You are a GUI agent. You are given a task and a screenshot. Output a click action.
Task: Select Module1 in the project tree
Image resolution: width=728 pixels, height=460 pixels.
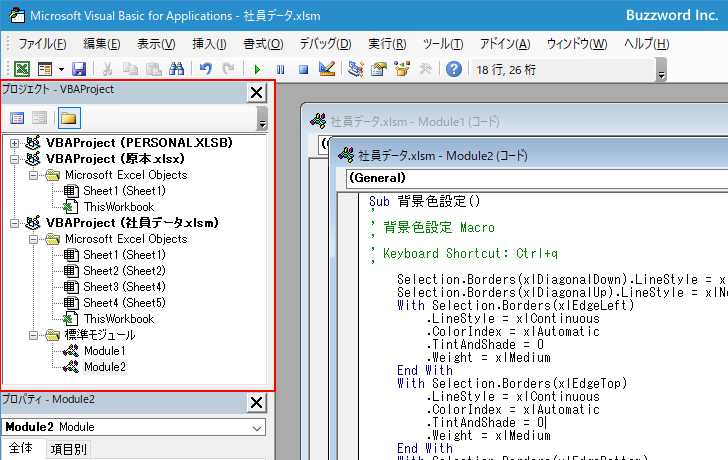(x=104, y=351)
